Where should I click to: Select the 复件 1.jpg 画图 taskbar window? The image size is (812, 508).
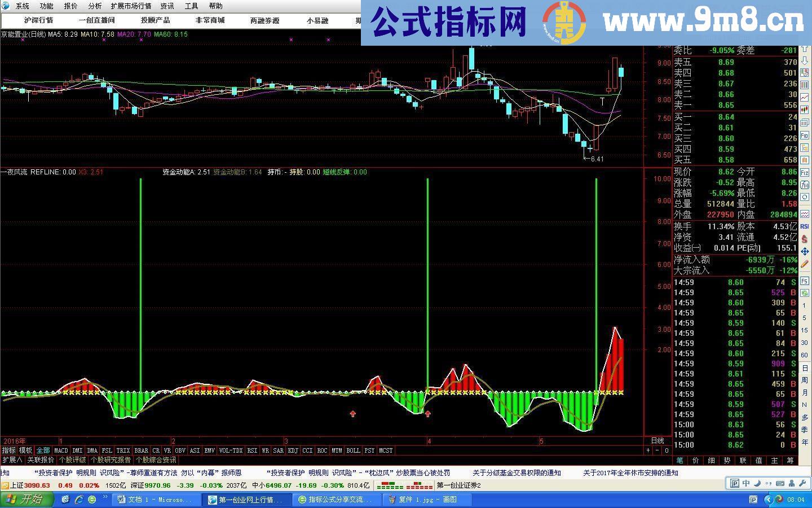[x=426, y=499]
